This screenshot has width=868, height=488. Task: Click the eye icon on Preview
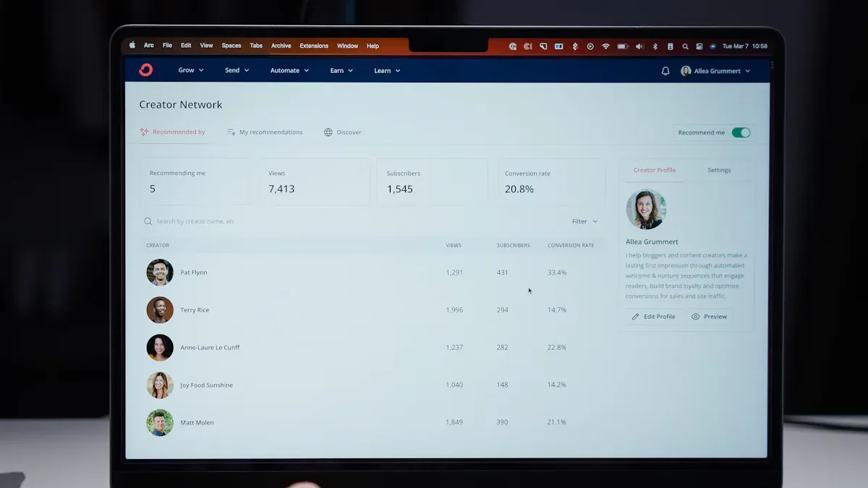(696, 317)
